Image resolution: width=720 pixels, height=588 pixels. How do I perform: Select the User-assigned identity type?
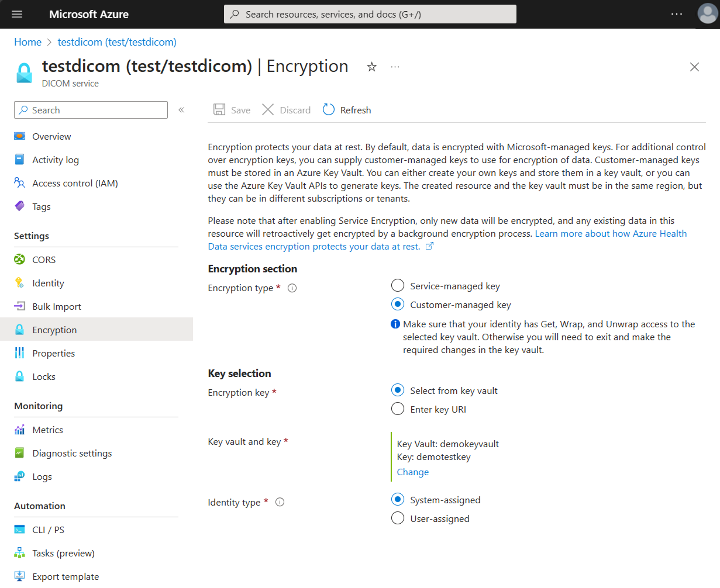coord(398,518)
